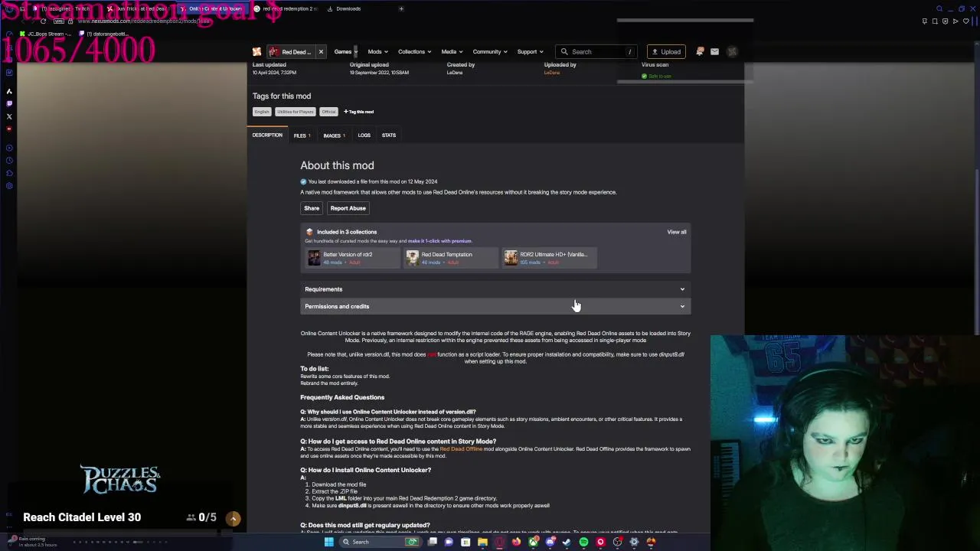
Task: Open JC_Bops Stream bookmark
Action: (x=45, y=34)
